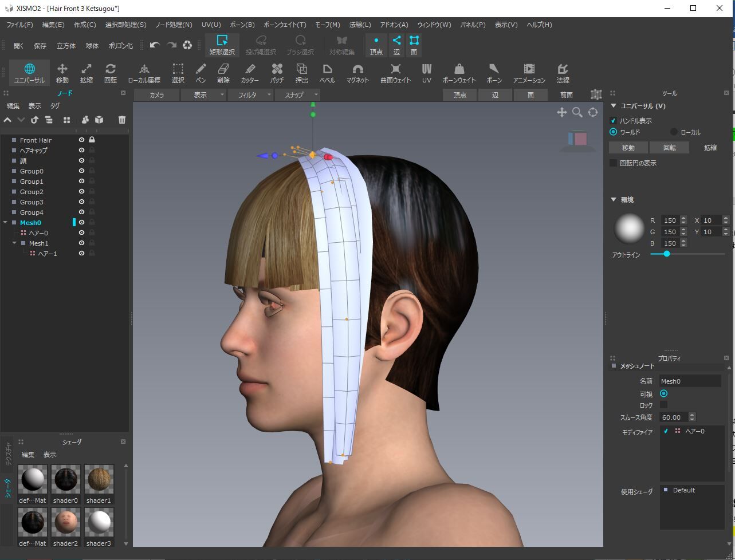Select the Patch (パッチ) tool
The width and height of the screenshot is (735, 560).
(277, 73)
